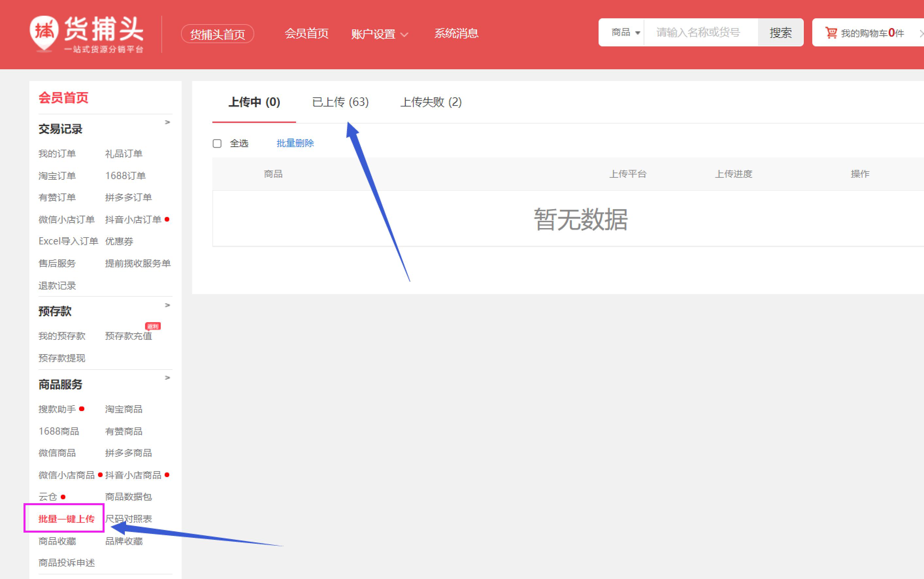Open Excel导入订单 in sidebar
The width and height of the screenshot is (924, 579).
point(68,241)
